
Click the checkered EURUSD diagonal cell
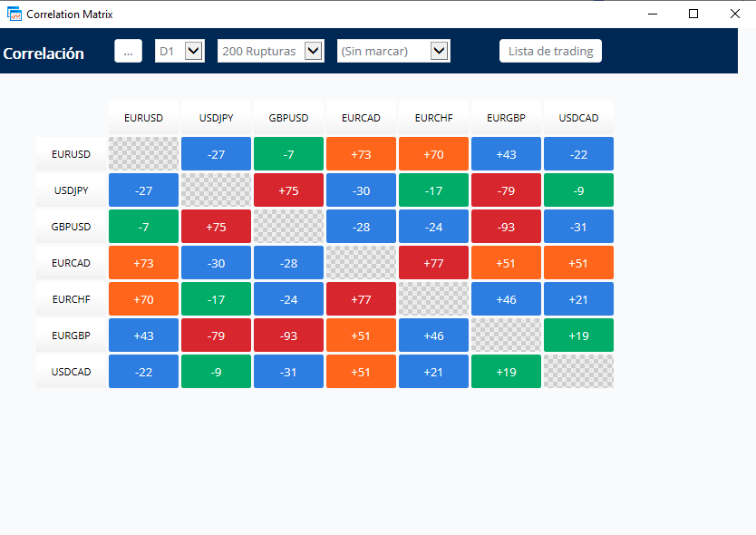click(144, 154)
